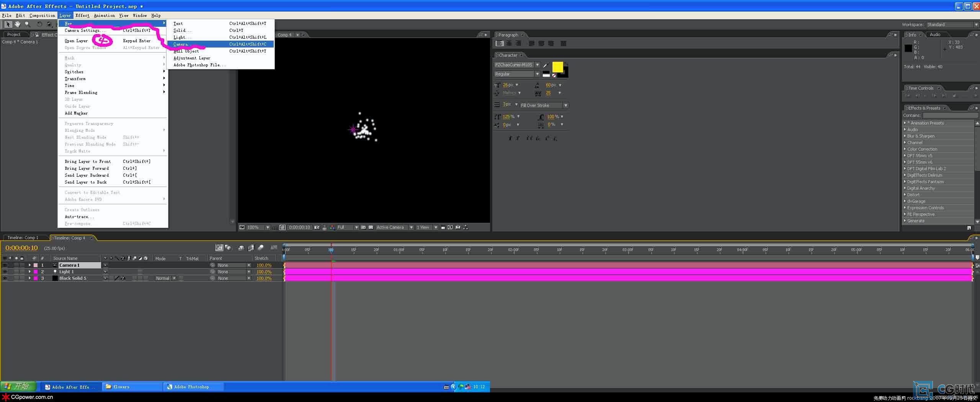980x402 pixels.
Task: Click the Show Channel RGB icon
Action: pyautogui.click(x=332, y=227)
